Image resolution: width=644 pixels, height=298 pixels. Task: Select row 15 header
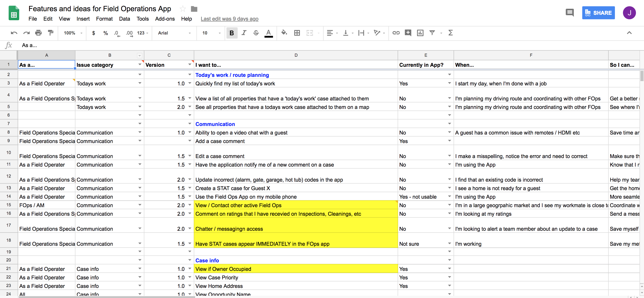9,205
